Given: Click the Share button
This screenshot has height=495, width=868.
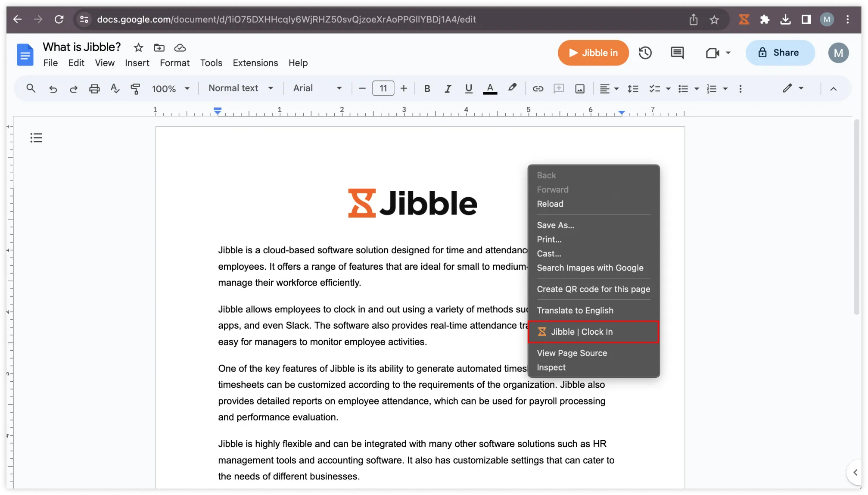Looking at the screenshot, I should click(x=780, y=53).
